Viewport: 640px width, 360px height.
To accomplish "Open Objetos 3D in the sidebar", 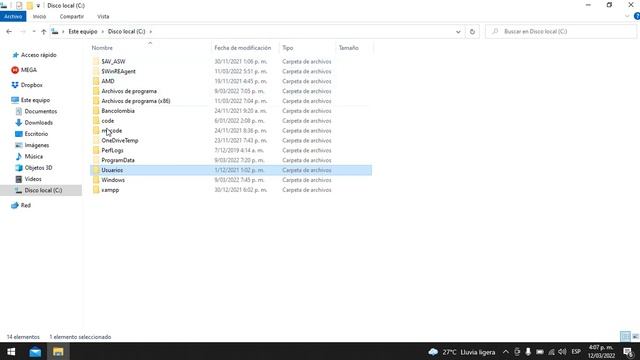I will click(x=38, y=168).
